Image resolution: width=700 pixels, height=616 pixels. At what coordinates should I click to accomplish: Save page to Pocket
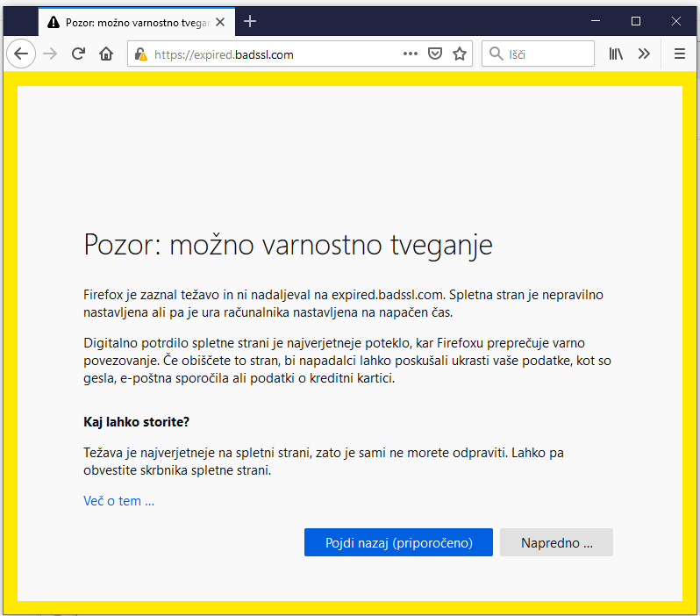[435, 54]
